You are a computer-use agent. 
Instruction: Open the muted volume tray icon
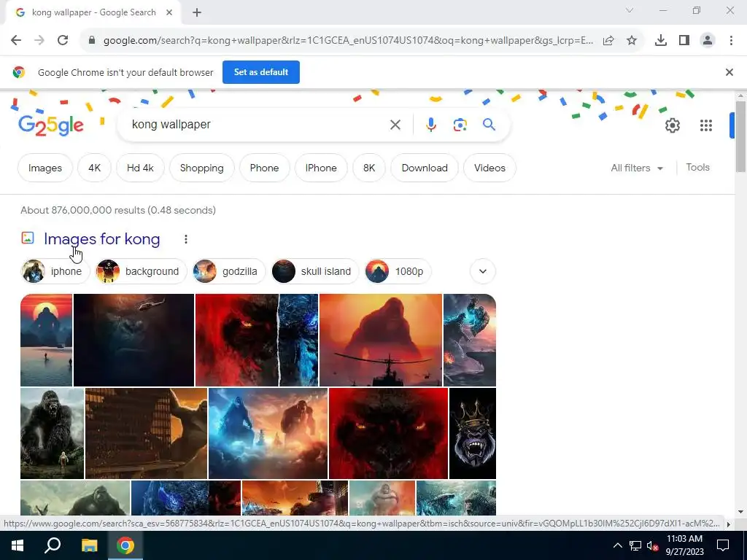point(652,545)
